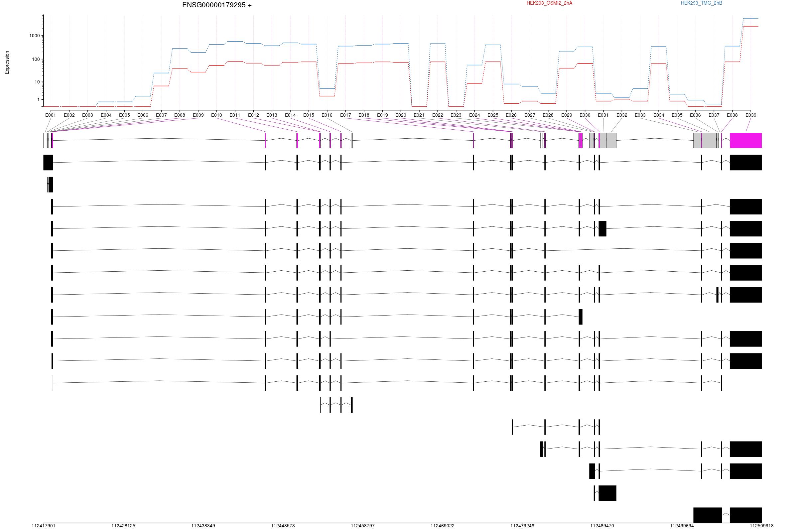Screen dimensions: 798x532
Task: Click genomic coordinate 112469022
Action: coord(443,526)
